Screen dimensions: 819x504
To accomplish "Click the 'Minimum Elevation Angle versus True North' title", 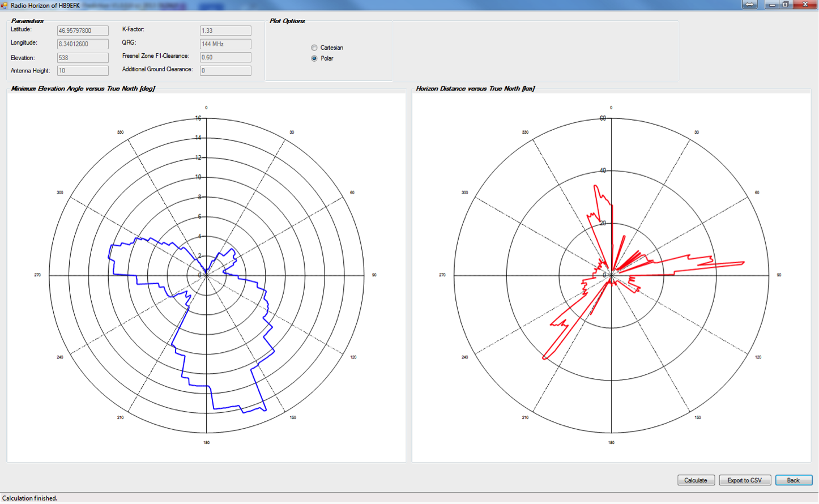I will coord(83,89).
